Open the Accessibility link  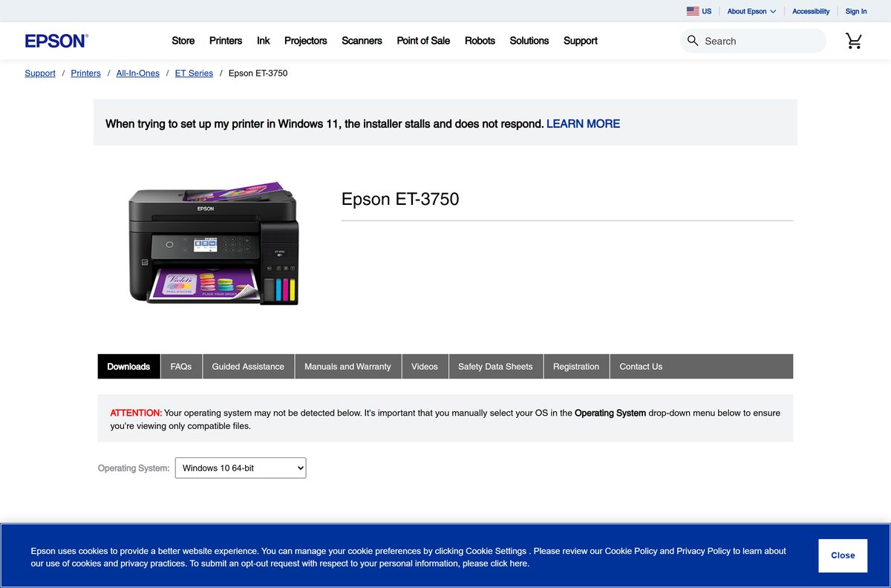(x=811, y=11)
